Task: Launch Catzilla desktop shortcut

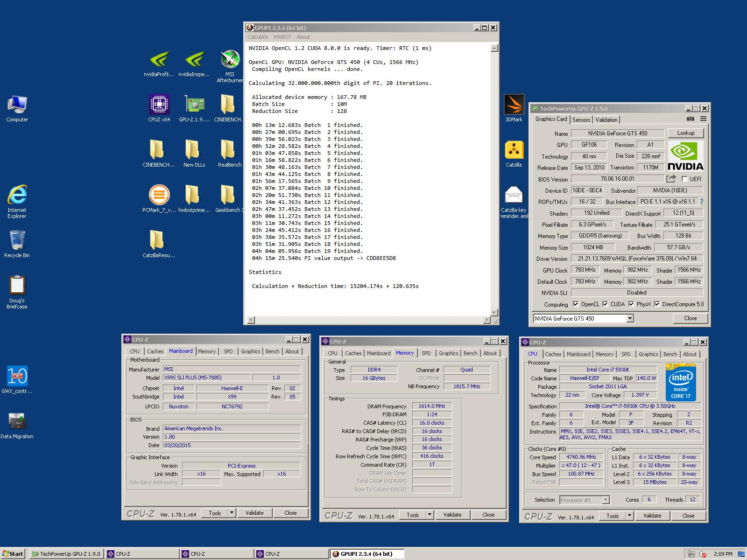Action: (x=514, y=154)
